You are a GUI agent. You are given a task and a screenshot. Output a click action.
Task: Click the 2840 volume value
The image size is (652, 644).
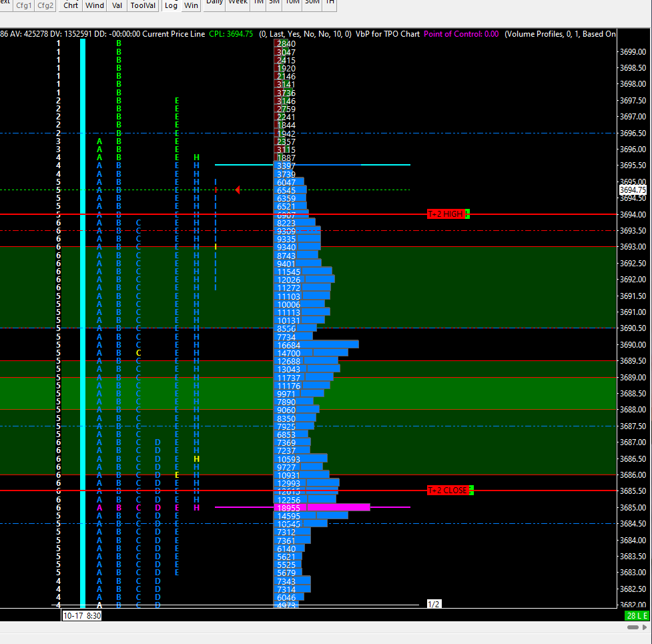[x=286, y=44]
